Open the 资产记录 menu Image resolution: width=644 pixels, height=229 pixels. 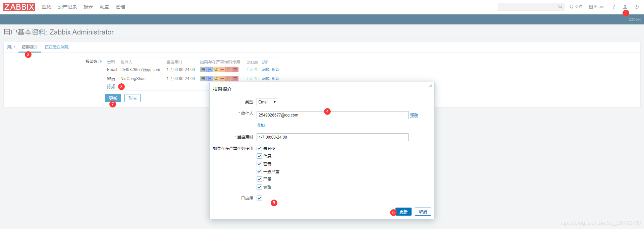coord(67,7)
